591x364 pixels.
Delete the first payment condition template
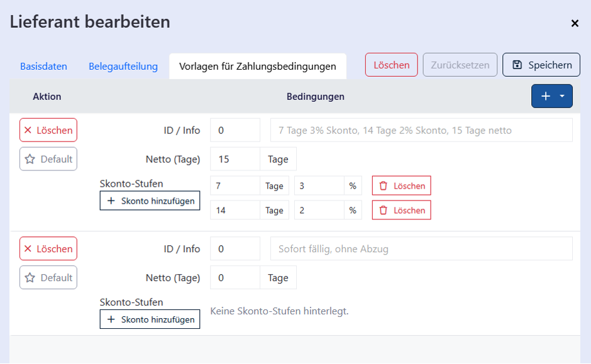(48, 130)
